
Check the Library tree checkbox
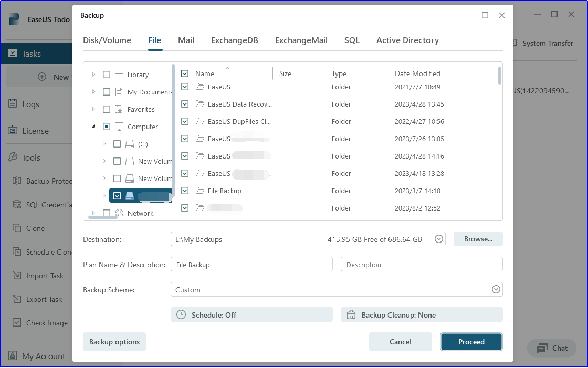click(x=107, y=75)
